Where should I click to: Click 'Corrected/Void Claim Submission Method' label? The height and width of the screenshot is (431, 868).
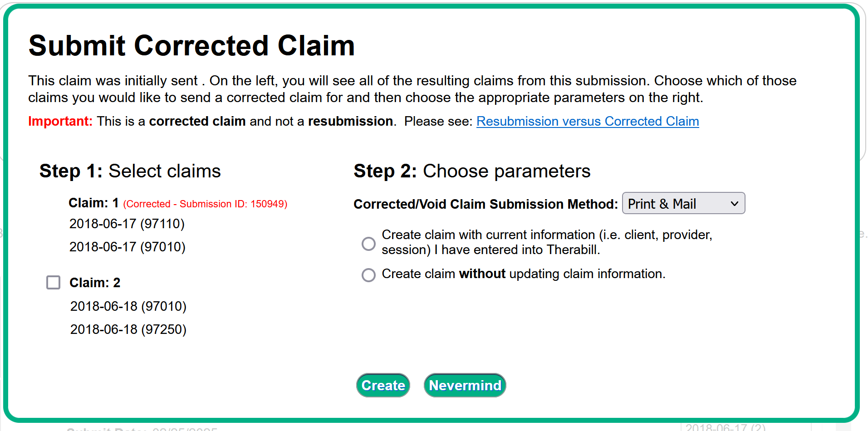(x=485, y=204)
